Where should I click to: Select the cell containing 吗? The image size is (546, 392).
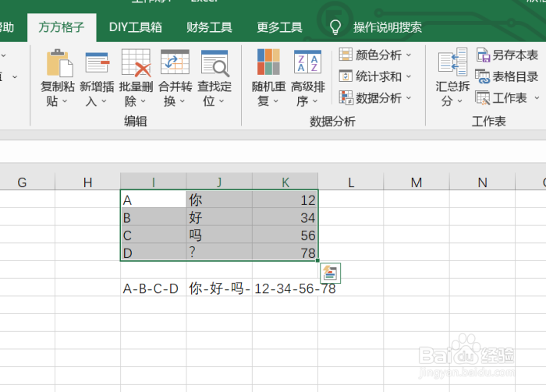[219, 235]
